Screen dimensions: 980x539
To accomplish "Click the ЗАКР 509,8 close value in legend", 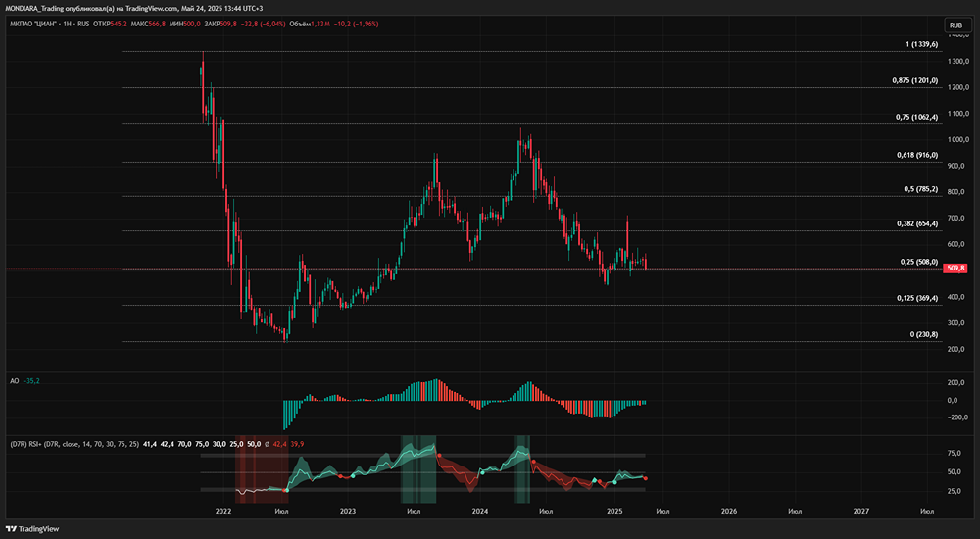I will coord(220,24).
